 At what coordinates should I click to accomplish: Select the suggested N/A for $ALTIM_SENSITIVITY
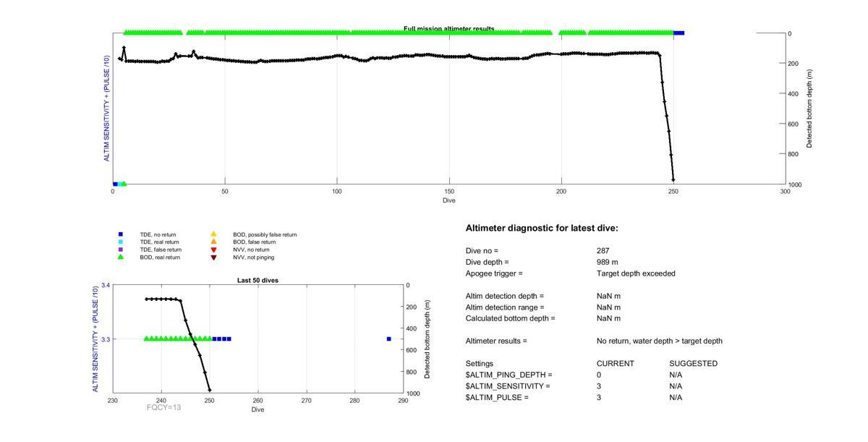(676, 386)
